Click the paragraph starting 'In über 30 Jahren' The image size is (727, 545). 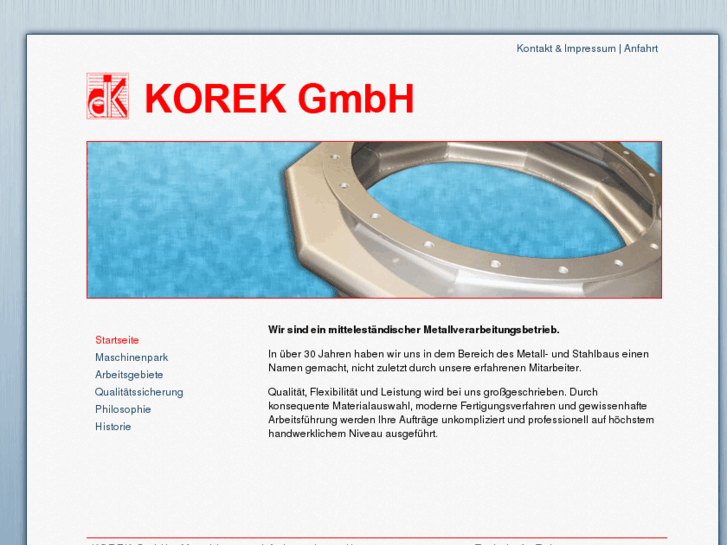pyautogui.click(x=459, y=361)
